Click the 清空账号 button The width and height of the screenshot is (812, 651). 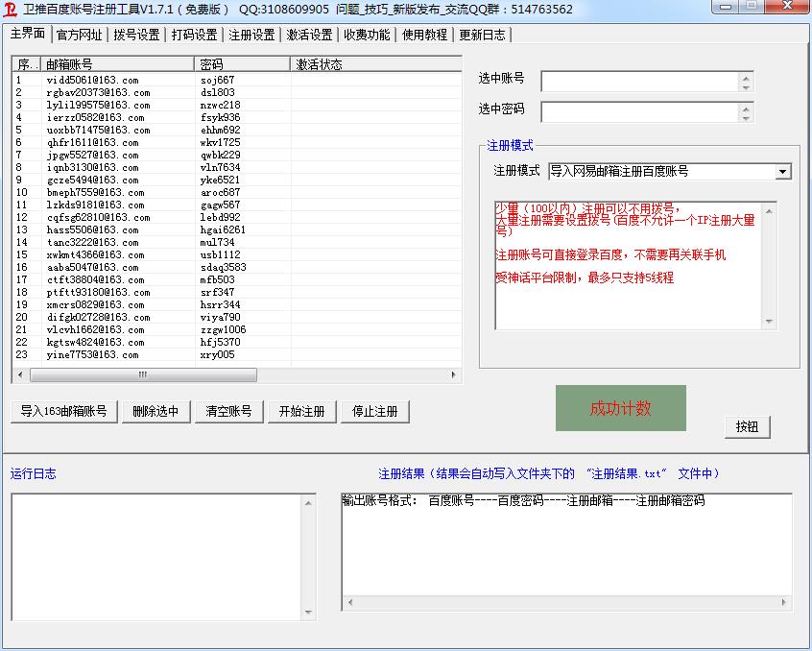point(228,411)
